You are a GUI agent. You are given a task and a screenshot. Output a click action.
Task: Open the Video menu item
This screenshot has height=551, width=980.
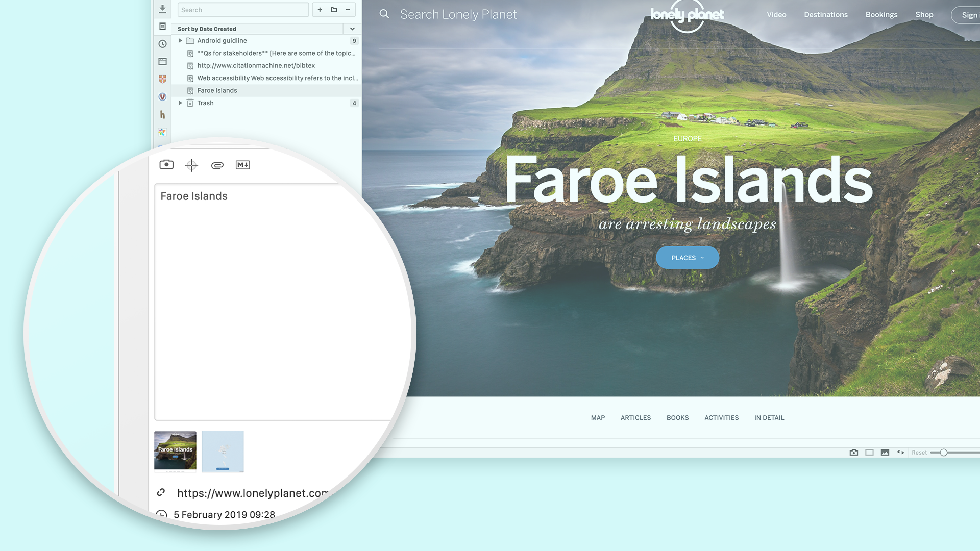pyautogui.click(x=776, y=15)
